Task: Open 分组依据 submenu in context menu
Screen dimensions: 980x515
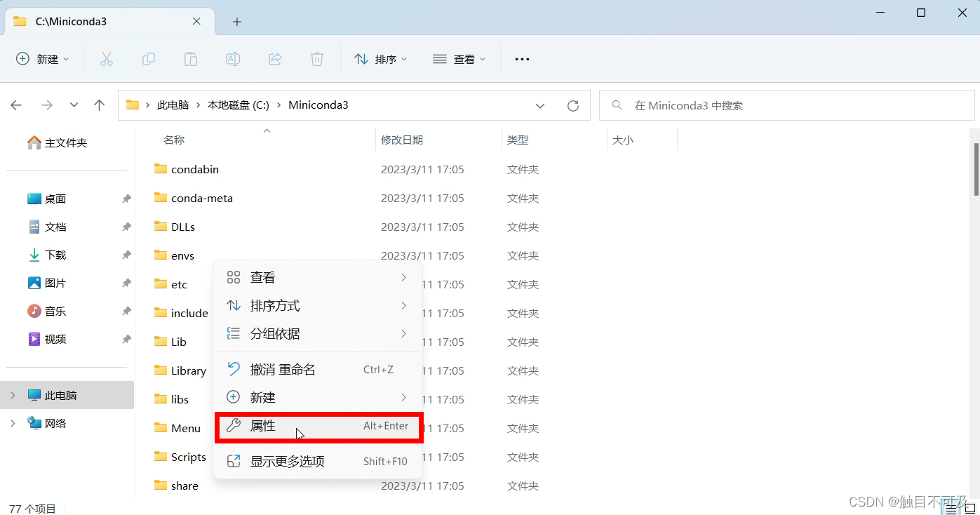Action: point(318,334)
